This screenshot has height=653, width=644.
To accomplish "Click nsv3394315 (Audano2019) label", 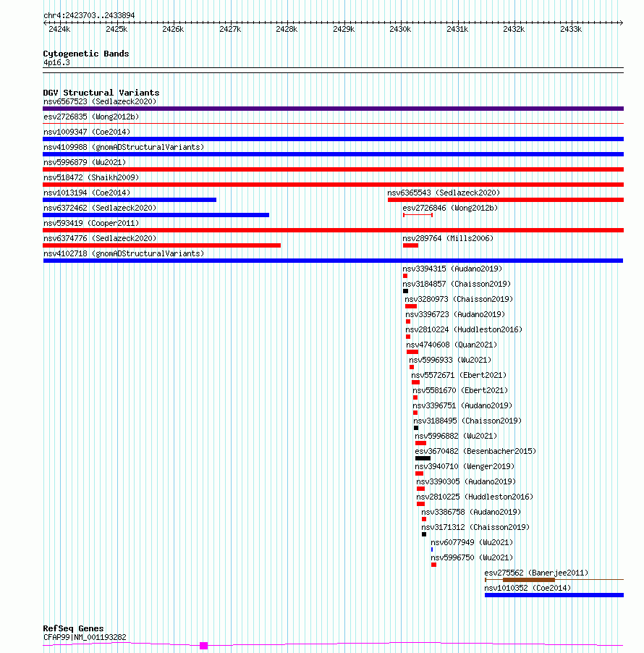I will tap(452, 269).
